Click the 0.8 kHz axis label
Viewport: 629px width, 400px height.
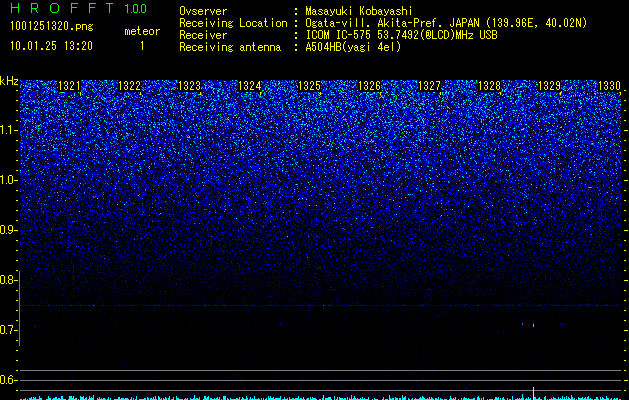(x=8, y=280)
